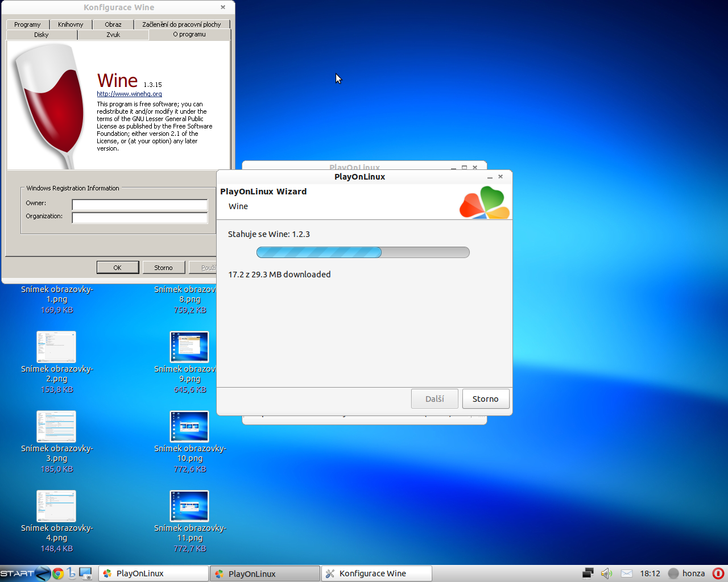728x582 pixels.
Task: Click the PlayOnLinux clover logo in wizard
Action: pyautogui.click(x=485, y=203)
